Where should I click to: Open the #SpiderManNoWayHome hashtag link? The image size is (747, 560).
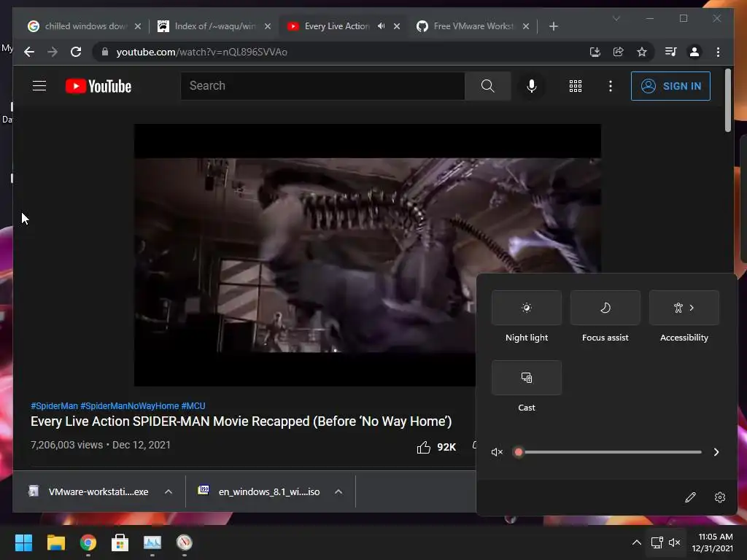pyautogui.click(x=130, y=405)
